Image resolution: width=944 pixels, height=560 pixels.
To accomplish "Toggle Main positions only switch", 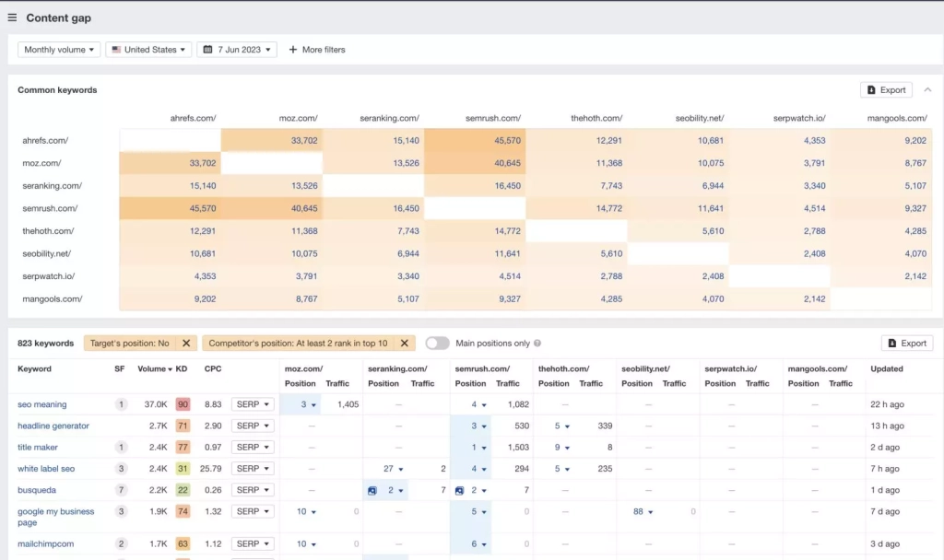I will (437, 343).
